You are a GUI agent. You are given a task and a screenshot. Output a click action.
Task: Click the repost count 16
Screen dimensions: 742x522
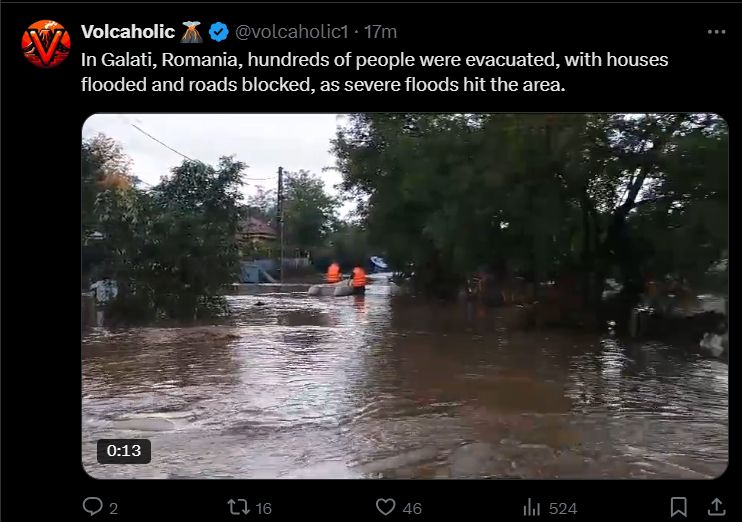coord(264,508)
